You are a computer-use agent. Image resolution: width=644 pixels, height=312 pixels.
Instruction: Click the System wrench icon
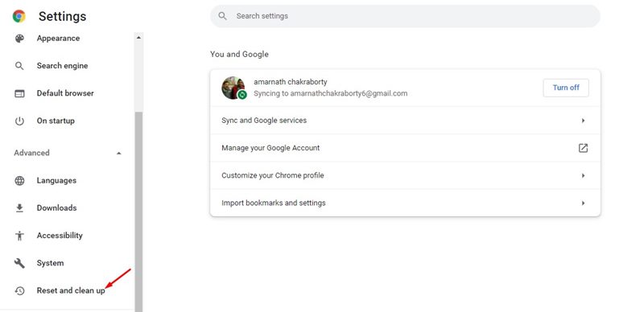point(19,263)
